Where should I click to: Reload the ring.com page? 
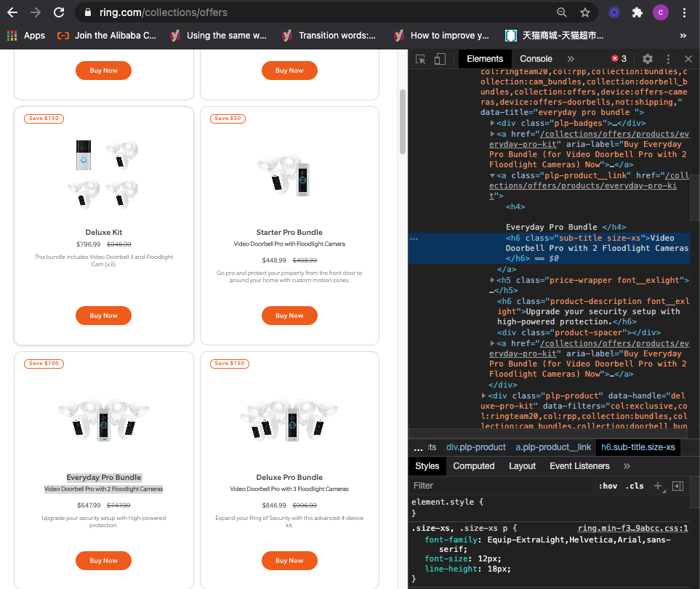coord(59,12)
